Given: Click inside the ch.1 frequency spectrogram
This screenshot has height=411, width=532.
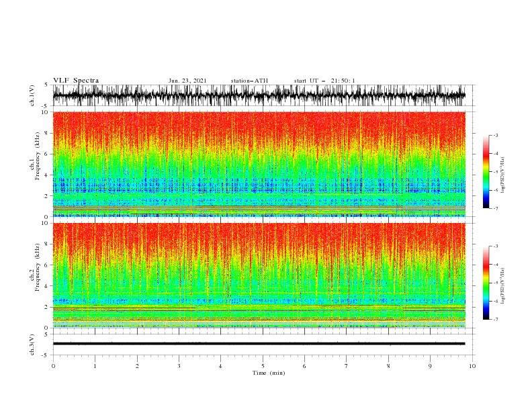Looking at the screenshot, I should (259, 164).
